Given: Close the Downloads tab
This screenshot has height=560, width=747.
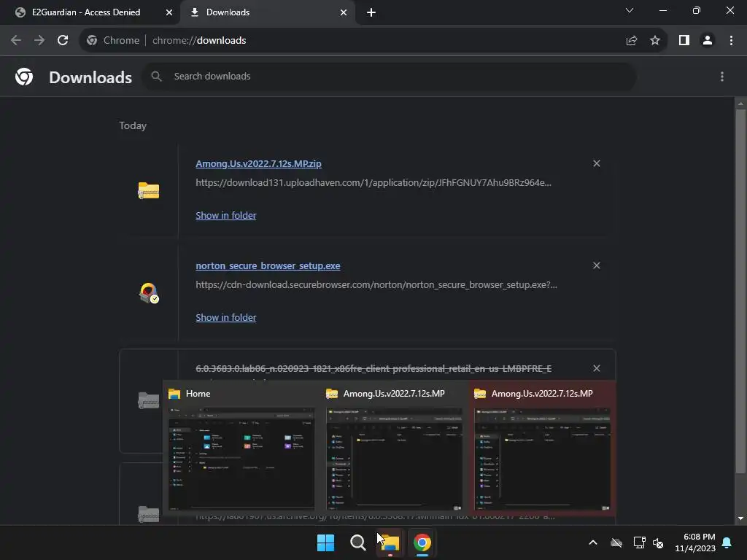Looking at the screenshot, I should [344, 12].
